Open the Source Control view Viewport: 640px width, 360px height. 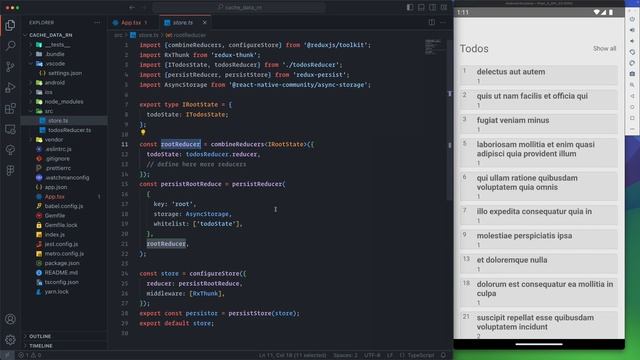point(10,67)
